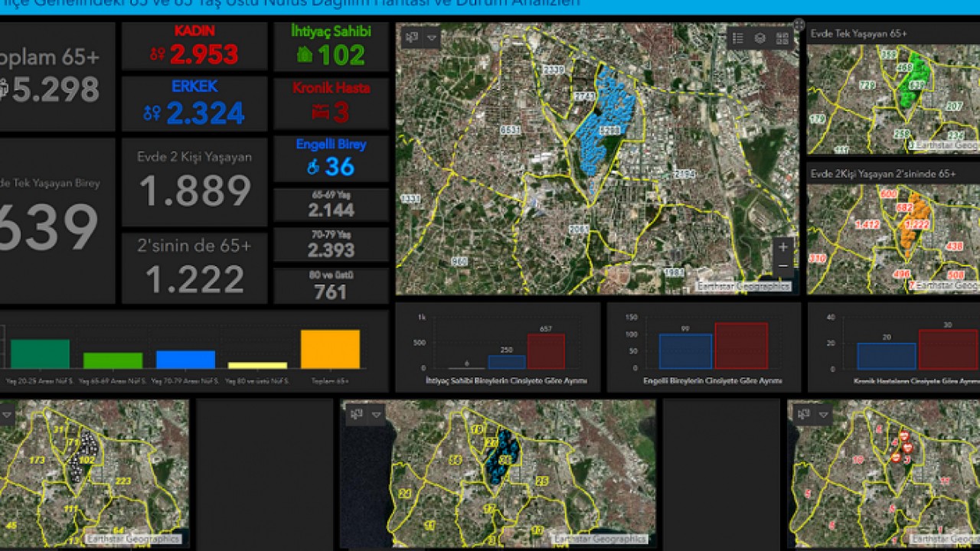Image resolution: width=980 pixels, height=551 pixels.
Task: Click the bookmarks icon on main map
Action: (x=413, y=37)
